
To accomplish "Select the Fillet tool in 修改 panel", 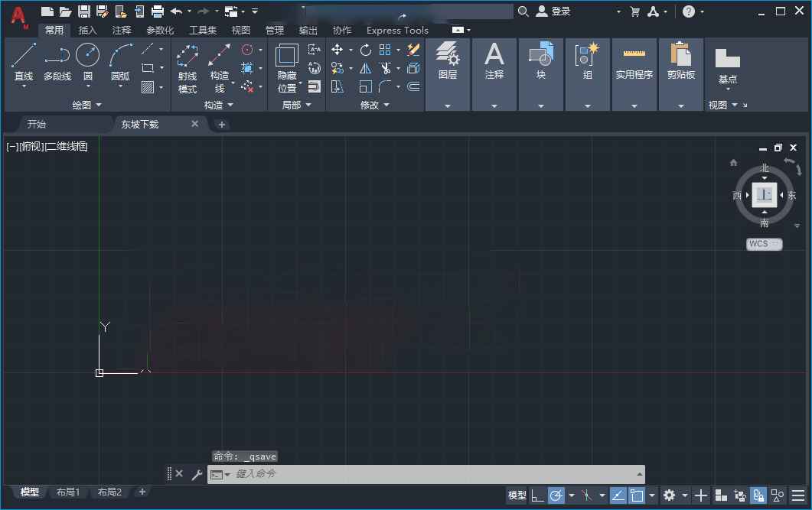I will click(x=385, y=86).
